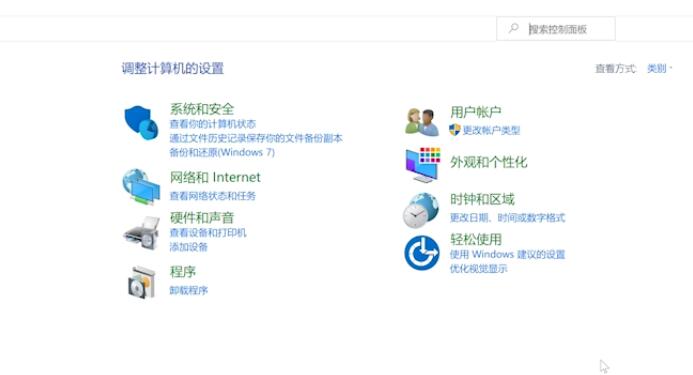Open the 时钟和区域 clock globe icon

coord(421,210)
